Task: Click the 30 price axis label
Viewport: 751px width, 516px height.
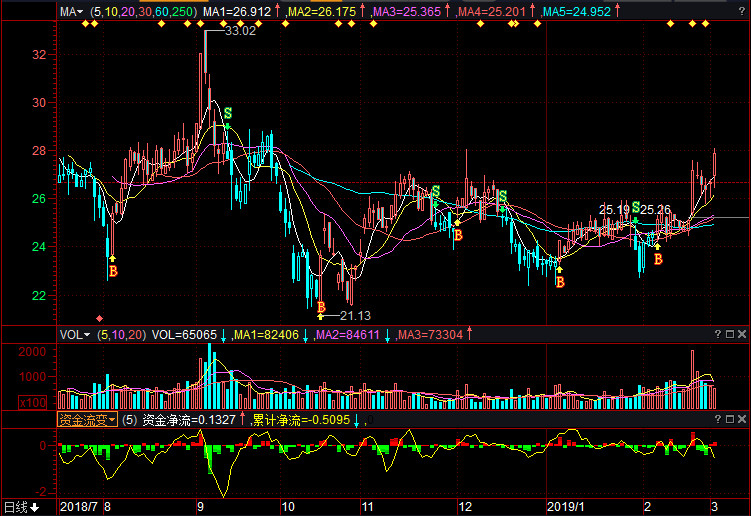Action: (39, 103)
